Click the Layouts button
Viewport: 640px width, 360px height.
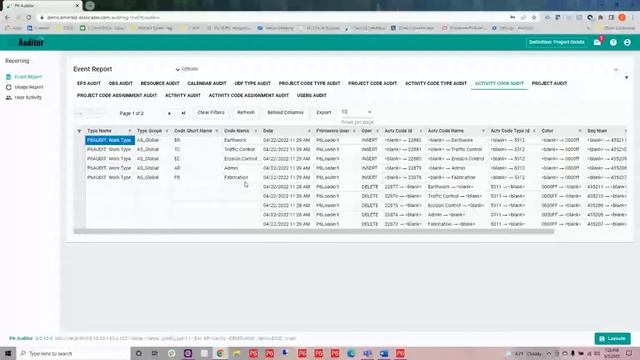click(x=613, y=339)
